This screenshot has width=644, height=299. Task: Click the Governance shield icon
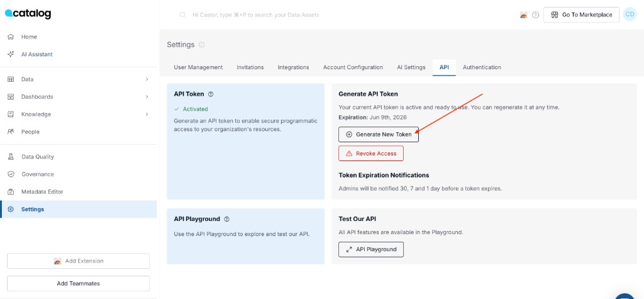[x=11, y=174]
